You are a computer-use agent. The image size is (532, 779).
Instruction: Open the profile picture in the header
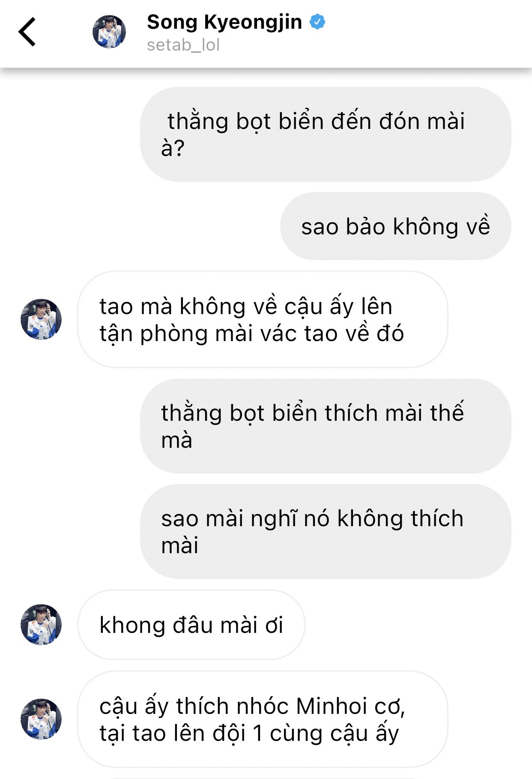coord(109,31)
